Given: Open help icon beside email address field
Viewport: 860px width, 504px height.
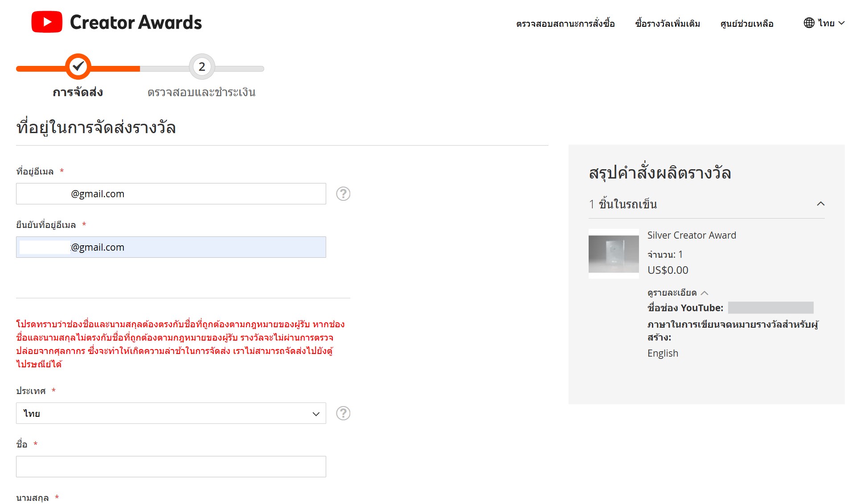Looking at the screenshot, I should [x=343, y=194].
